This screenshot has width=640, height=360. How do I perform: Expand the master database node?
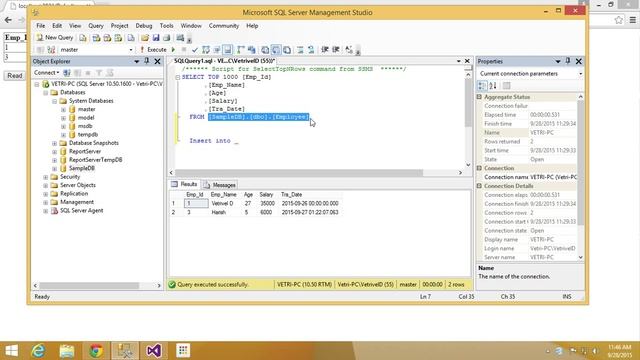tap(63, 109)
